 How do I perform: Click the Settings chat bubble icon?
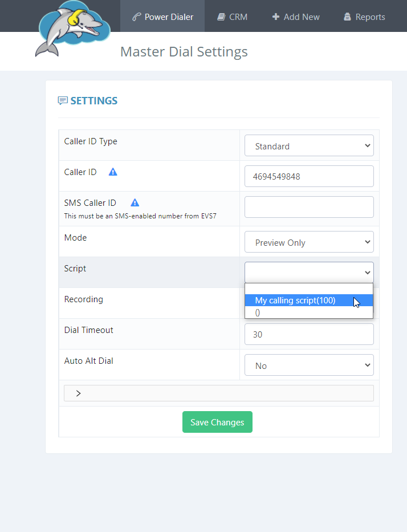pos(63,101)
